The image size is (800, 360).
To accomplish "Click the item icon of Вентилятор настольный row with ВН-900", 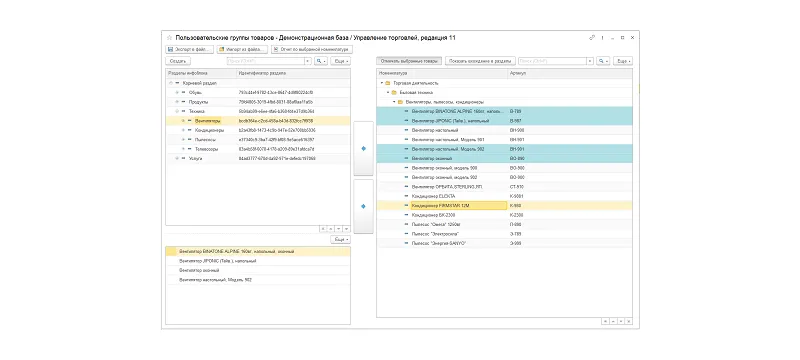I will coord(407,130).
